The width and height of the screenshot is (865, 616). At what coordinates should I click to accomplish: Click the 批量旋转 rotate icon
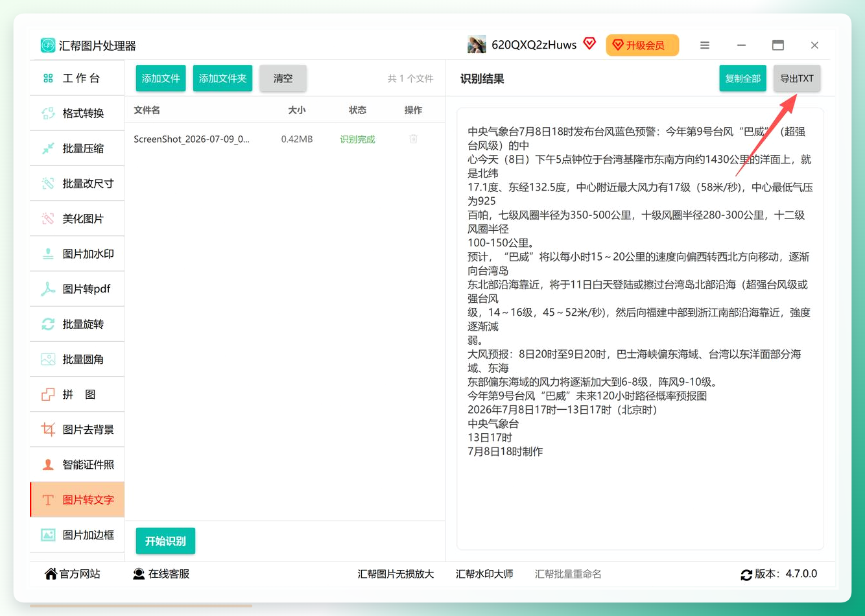pos(48,324)
